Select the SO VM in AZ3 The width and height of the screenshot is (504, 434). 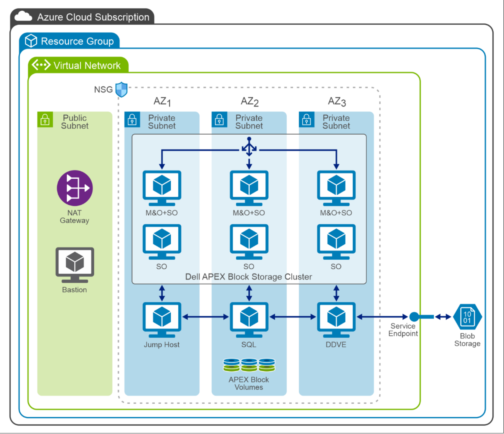click(x=336, y=242)
